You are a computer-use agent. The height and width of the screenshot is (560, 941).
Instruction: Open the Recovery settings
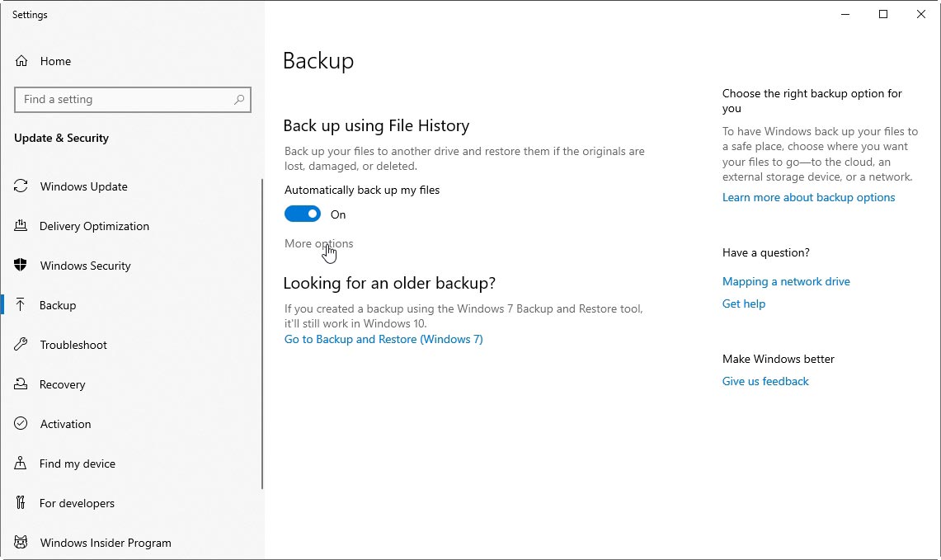[63, 384]
